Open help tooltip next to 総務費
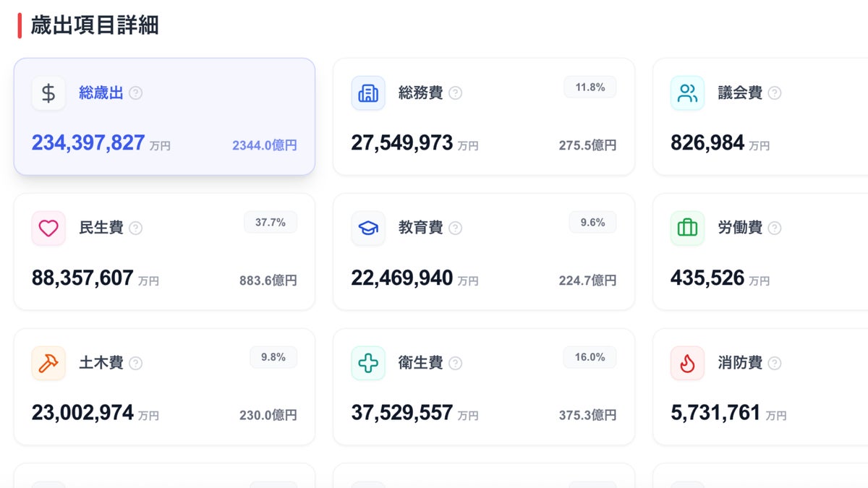This screenshot has width=868, height=488. pyautogui.click(x=455, y=93)
